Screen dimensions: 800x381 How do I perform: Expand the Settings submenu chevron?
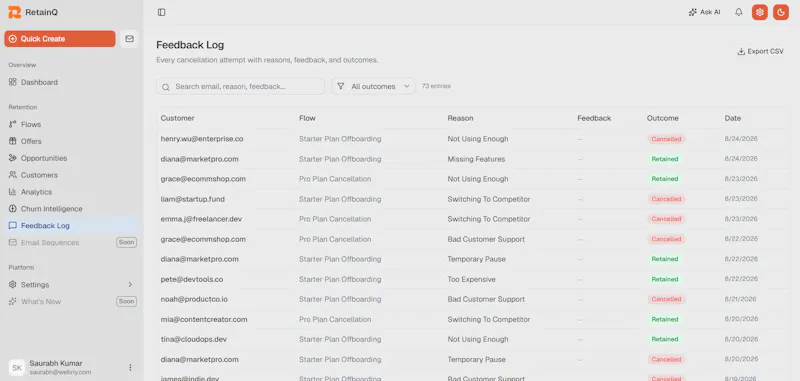(x=130, y=285)
